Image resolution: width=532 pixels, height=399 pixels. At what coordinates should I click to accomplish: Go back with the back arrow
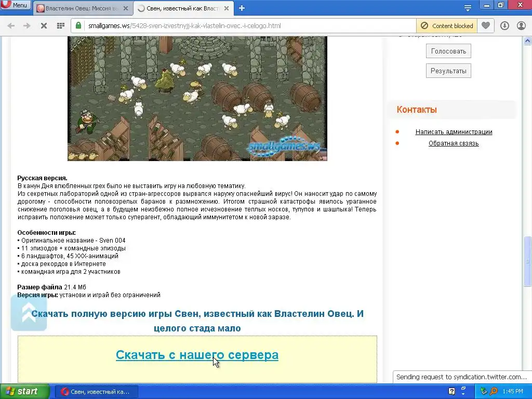[11, 26]
